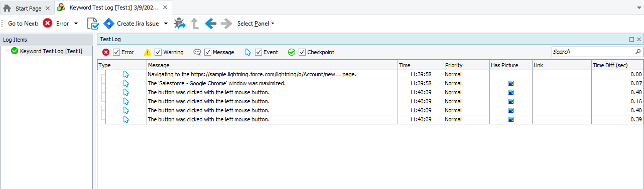The image size is (644, 189).
Task: Click the bug with arrow toolbar icon
Action: (180, 23)
